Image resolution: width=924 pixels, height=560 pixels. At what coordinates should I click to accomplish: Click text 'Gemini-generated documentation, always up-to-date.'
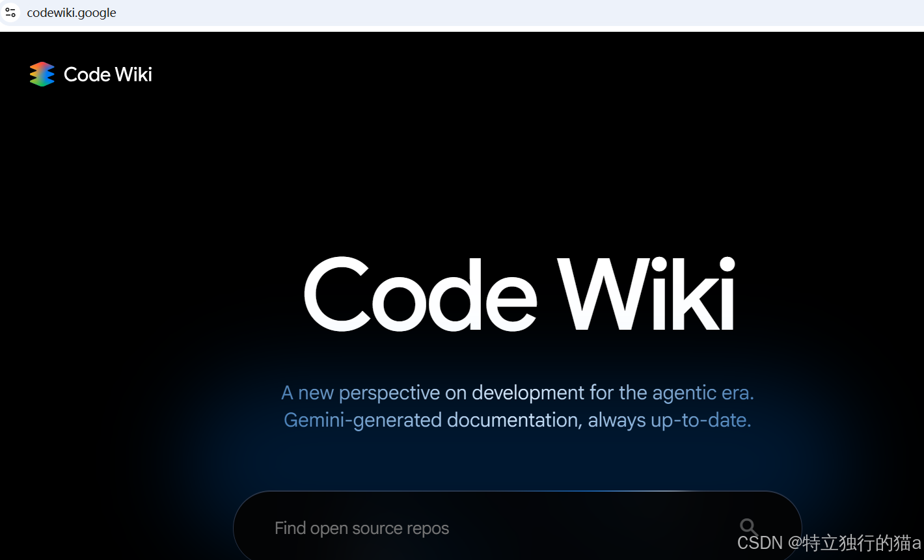(x=517, y=420)
